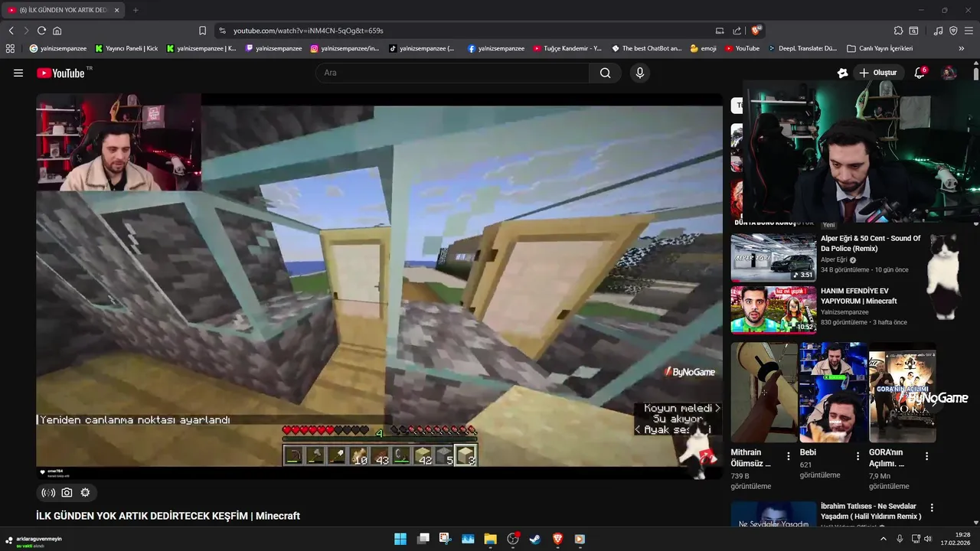Open the Tuğçe Kandemir bookmark
Screen dimensions: 980x551
tap(567, 48)
